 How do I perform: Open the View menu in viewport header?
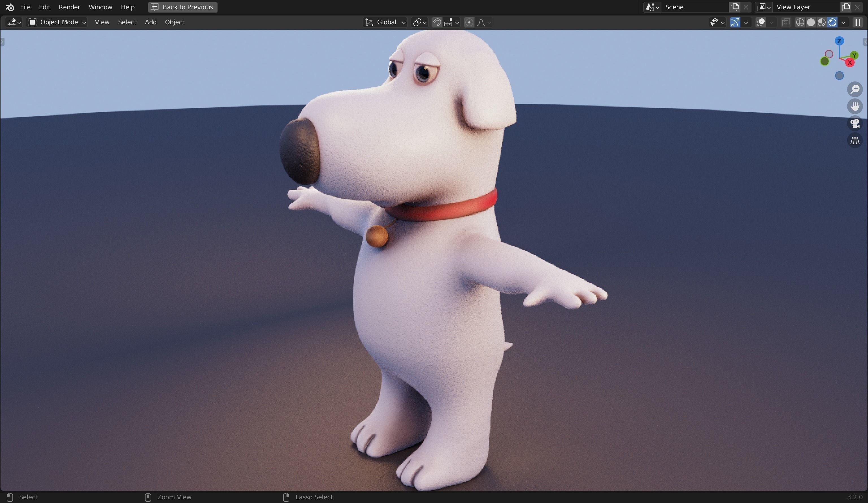[x=102, y=22]
